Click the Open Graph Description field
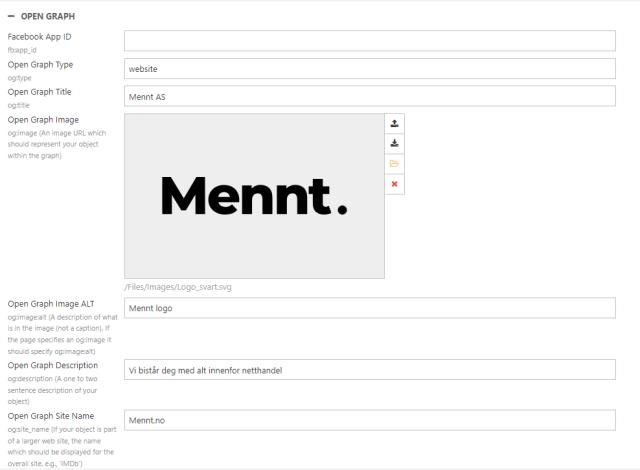Screen dimensions: 640x470 point(369,370)
